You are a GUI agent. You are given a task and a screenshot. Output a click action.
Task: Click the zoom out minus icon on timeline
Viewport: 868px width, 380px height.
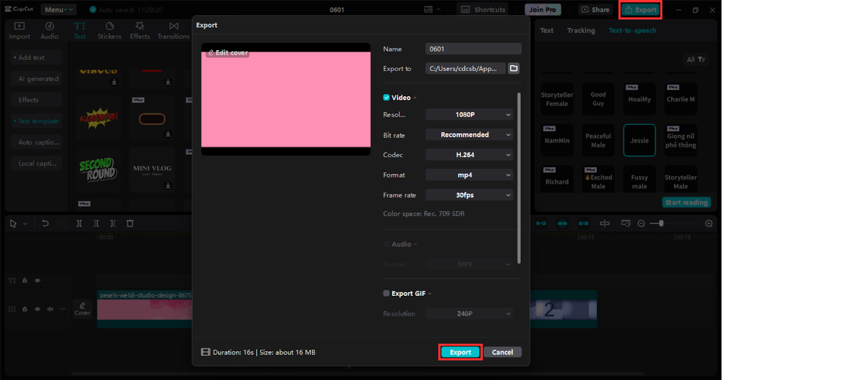(641, 223)
